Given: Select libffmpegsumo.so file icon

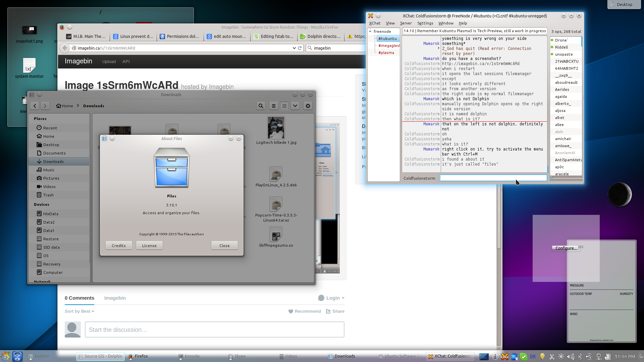Looking at the screenshot, I should [x=276, y=234].
